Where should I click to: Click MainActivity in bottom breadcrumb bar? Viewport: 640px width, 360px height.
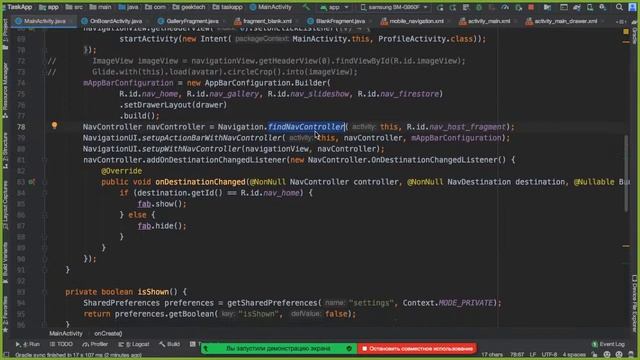(66, 333)
